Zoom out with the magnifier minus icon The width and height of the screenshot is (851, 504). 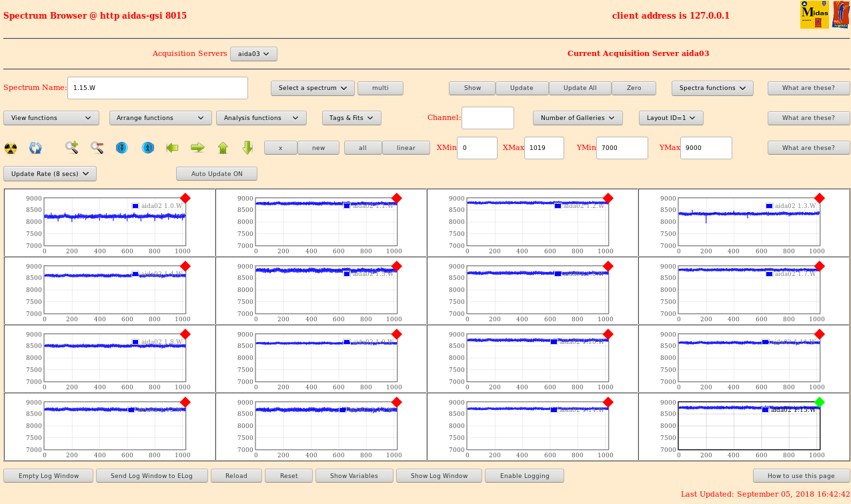(97, 147)
